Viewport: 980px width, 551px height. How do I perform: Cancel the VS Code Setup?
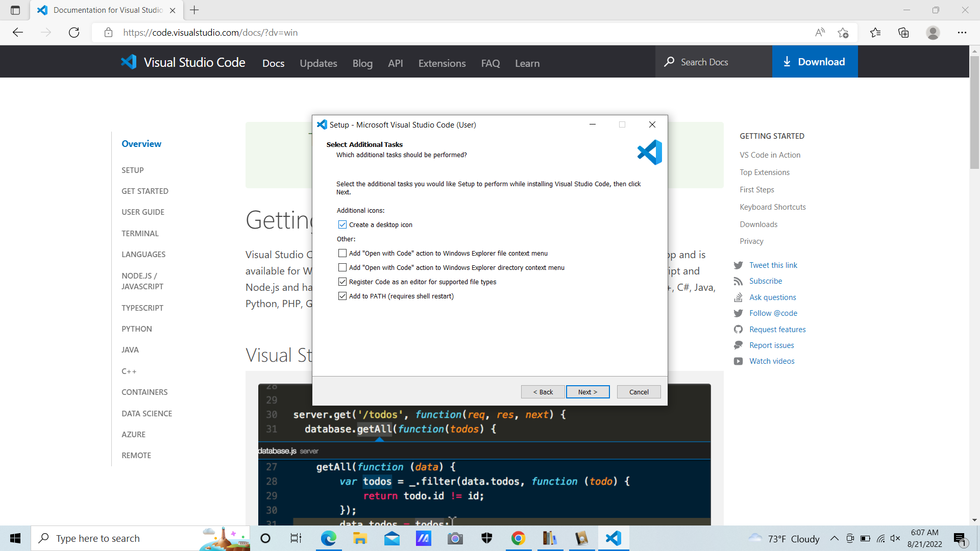(639, 392)
